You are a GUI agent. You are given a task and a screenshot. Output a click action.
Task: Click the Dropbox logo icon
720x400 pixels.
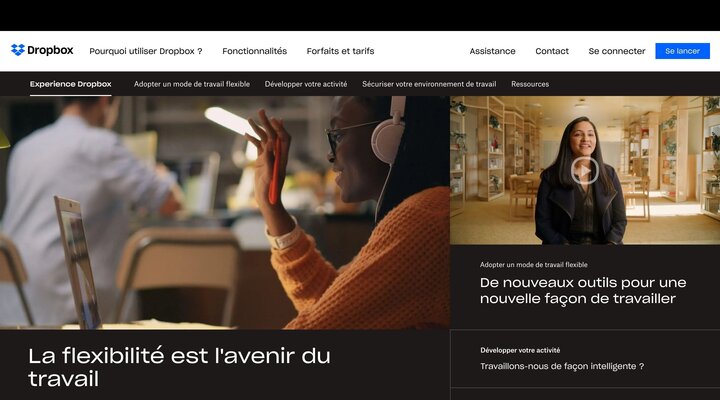[x=18, y=50]
